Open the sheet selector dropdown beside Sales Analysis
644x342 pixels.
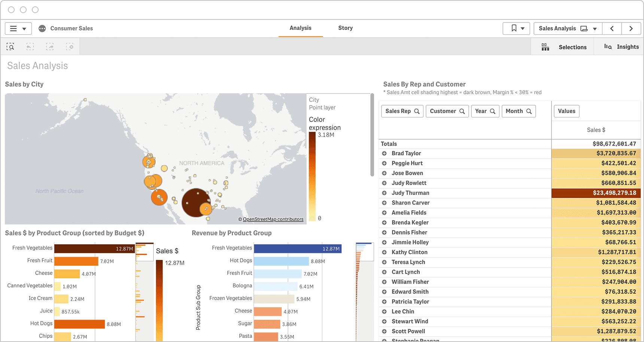click(595, 28)
